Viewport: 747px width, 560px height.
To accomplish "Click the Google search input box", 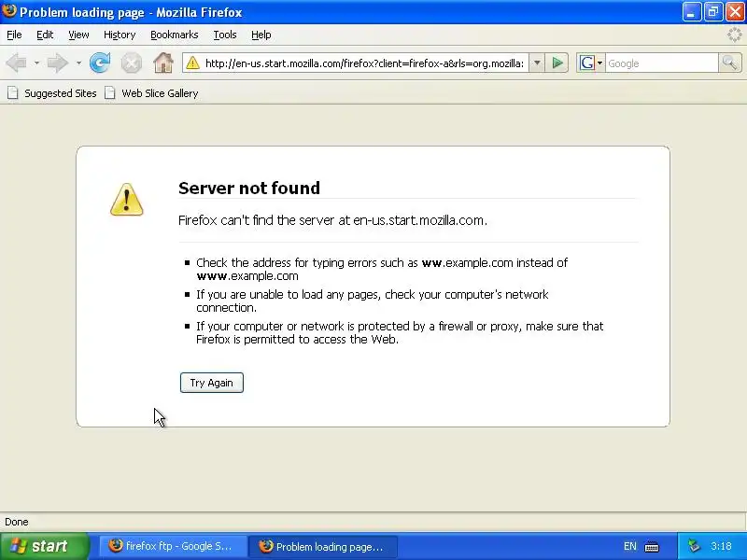I will click(x=661, y=63).
